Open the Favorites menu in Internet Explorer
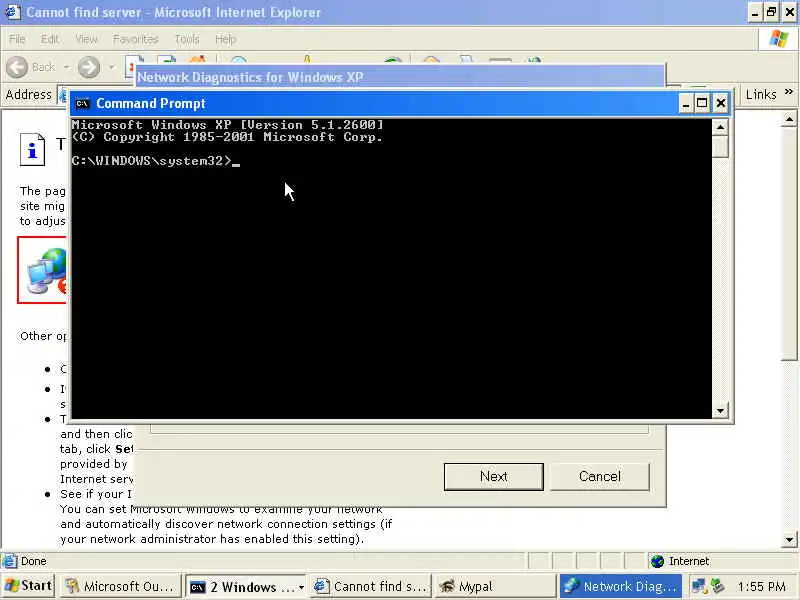Screen dimensions: 800x600 (135, 39)
